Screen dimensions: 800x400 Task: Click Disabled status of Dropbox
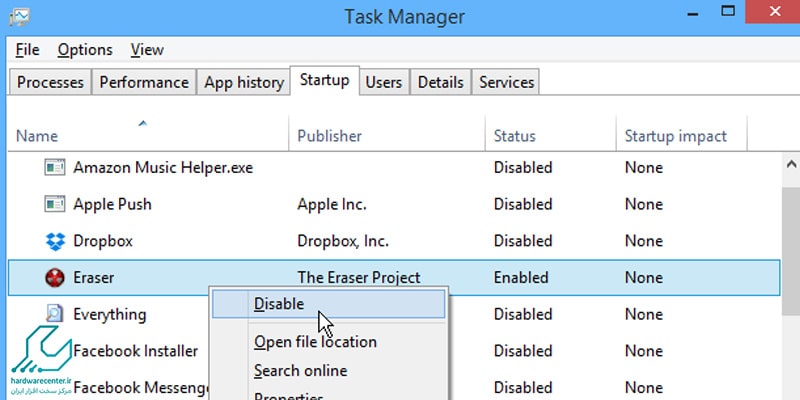(523, 241)
